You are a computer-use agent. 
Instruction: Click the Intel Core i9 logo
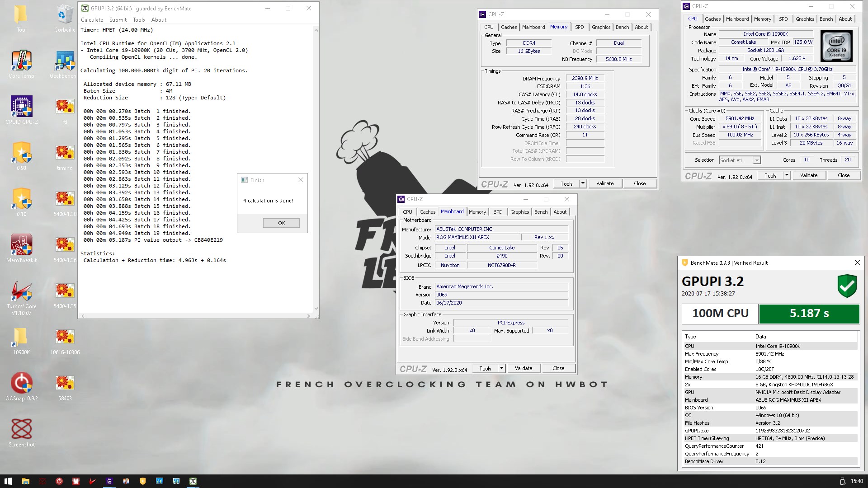point(836,46)
